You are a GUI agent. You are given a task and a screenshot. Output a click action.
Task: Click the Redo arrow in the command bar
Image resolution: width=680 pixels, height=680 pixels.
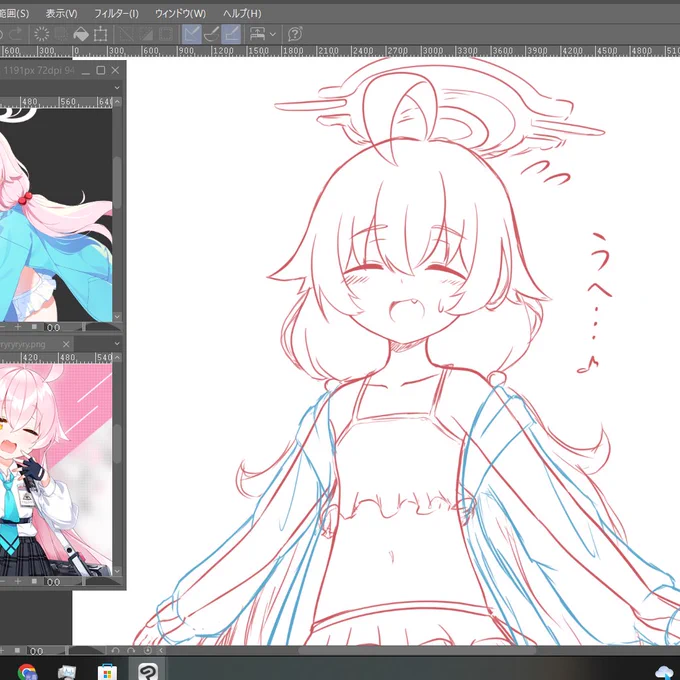[x=16, y=34]
